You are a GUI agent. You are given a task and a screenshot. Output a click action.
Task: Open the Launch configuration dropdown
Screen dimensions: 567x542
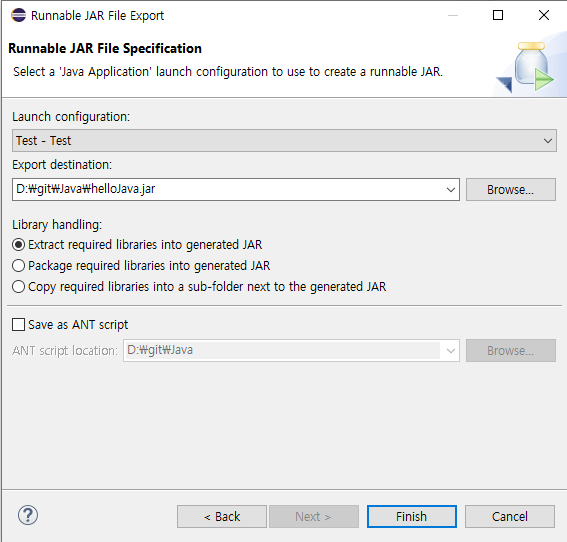pos(284,141)
